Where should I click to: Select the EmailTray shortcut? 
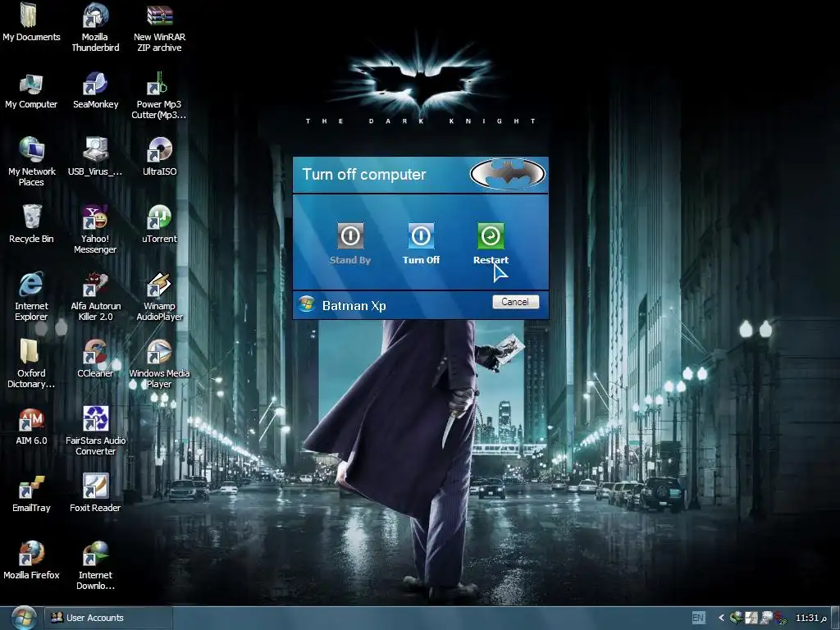tap(31, 493)
